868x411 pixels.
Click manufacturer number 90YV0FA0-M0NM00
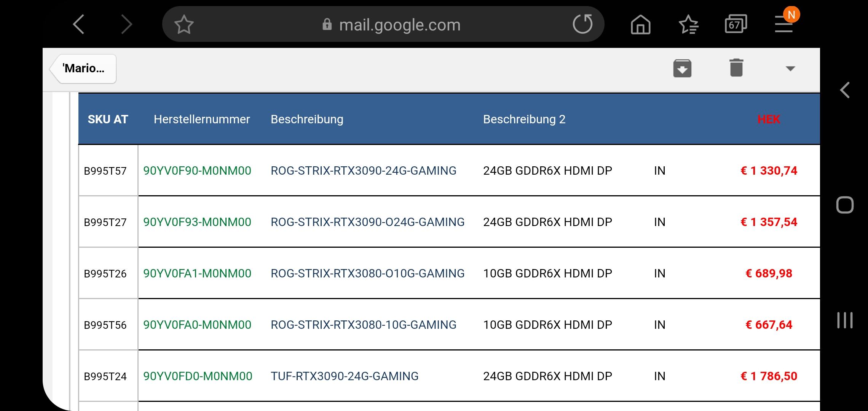point(197,325)
